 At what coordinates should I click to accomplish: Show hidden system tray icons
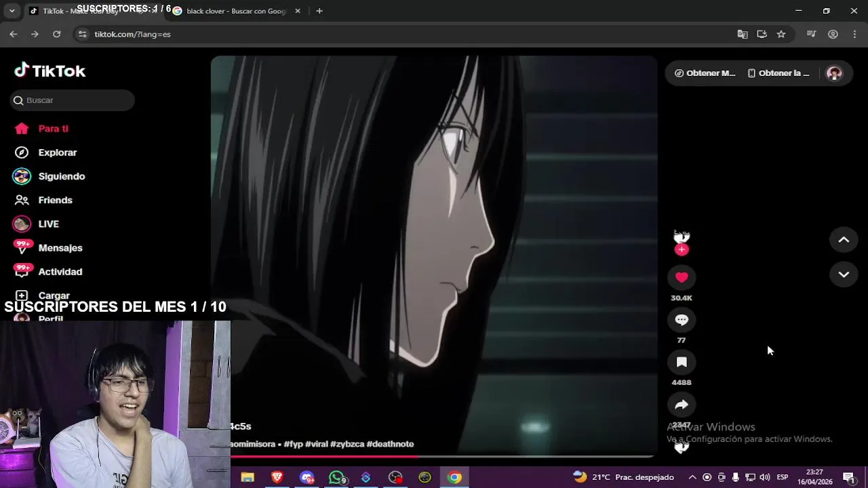coord(692,478)
